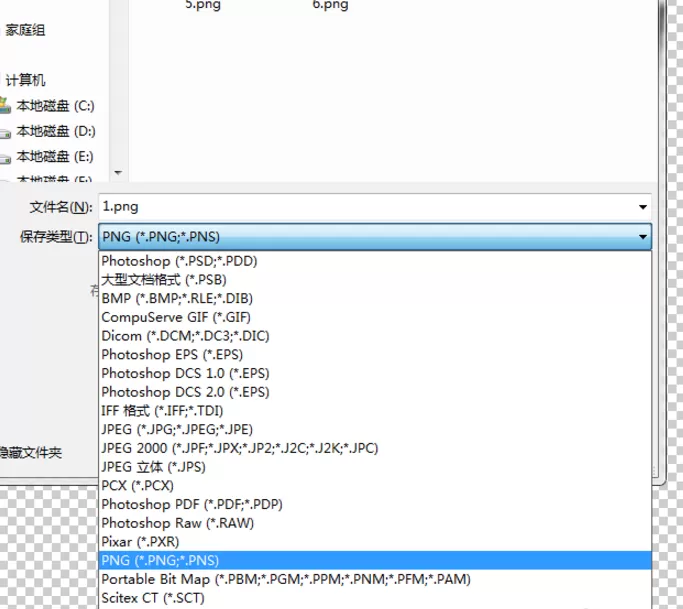Select Photoshop EPS (*.EPS) format
This screenshot has width=683, height=609.
[x=375, y=355]
